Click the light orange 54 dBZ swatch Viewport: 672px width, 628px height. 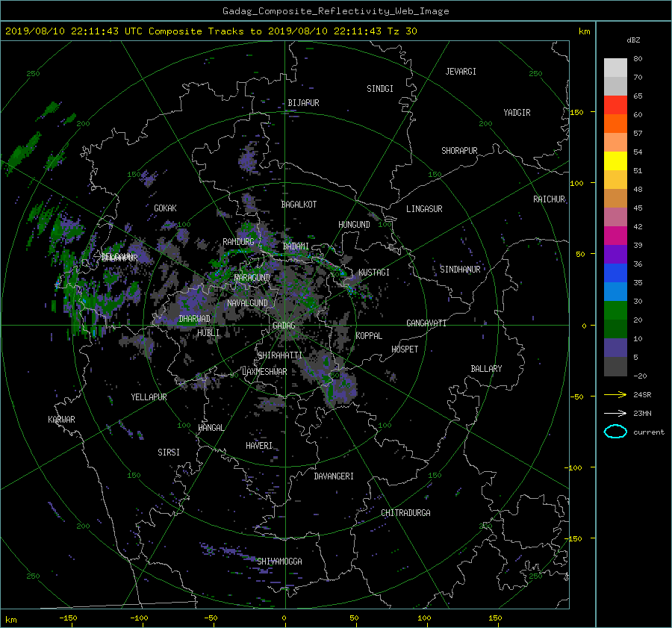[615, 143]
